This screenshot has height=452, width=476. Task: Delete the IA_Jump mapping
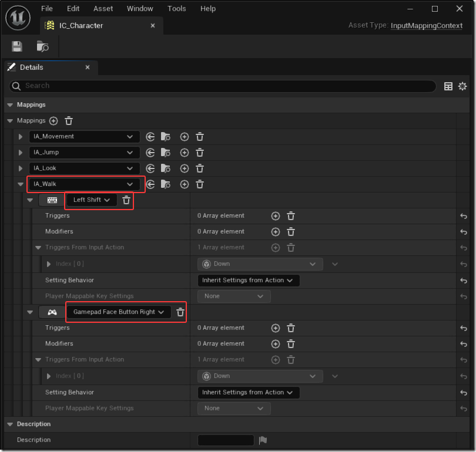coord(200,153)
